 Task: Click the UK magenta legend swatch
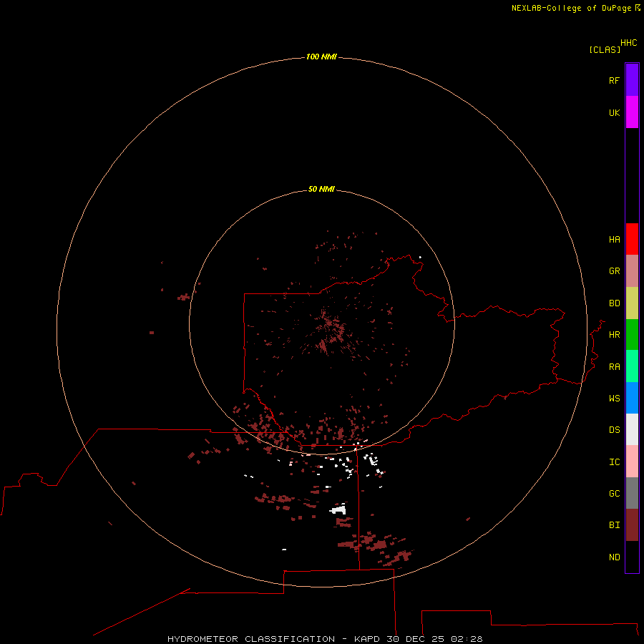pyautogui.click(x=632, y=112)
